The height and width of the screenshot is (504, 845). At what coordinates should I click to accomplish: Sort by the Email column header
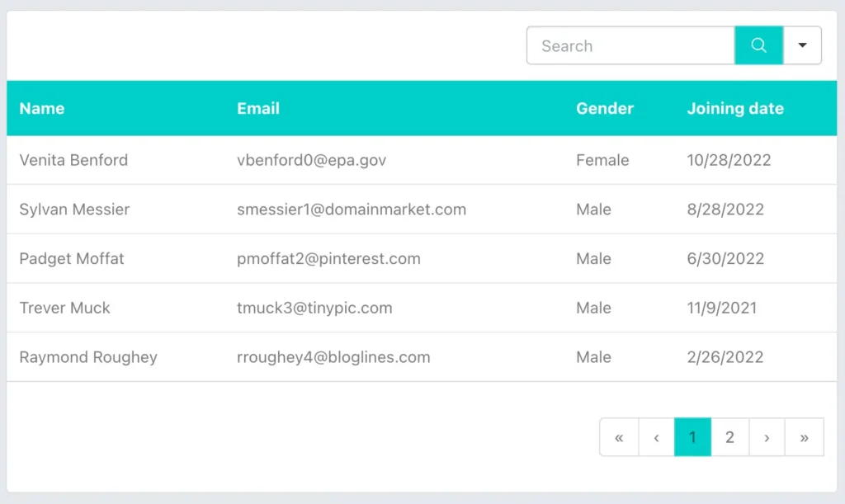coord(258,108)
